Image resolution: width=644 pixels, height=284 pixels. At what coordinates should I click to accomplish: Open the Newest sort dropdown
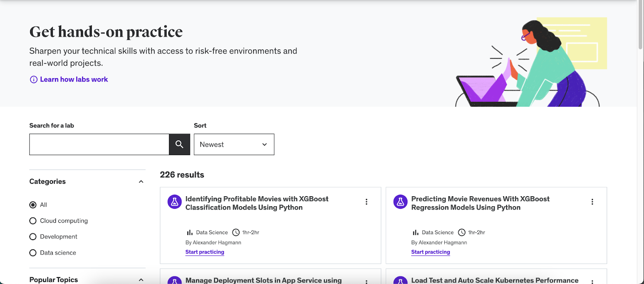coord(234,145)
